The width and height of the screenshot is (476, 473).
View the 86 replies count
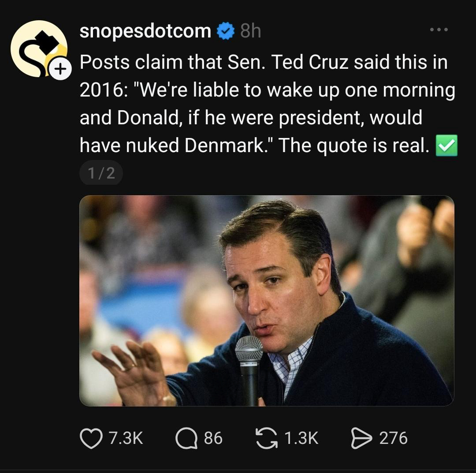[213, 438]
